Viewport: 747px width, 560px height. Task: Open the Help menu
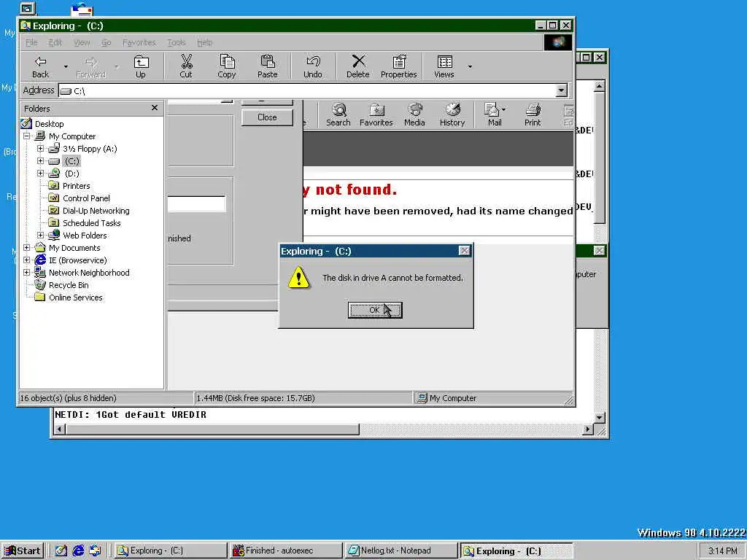pos(205,42)
